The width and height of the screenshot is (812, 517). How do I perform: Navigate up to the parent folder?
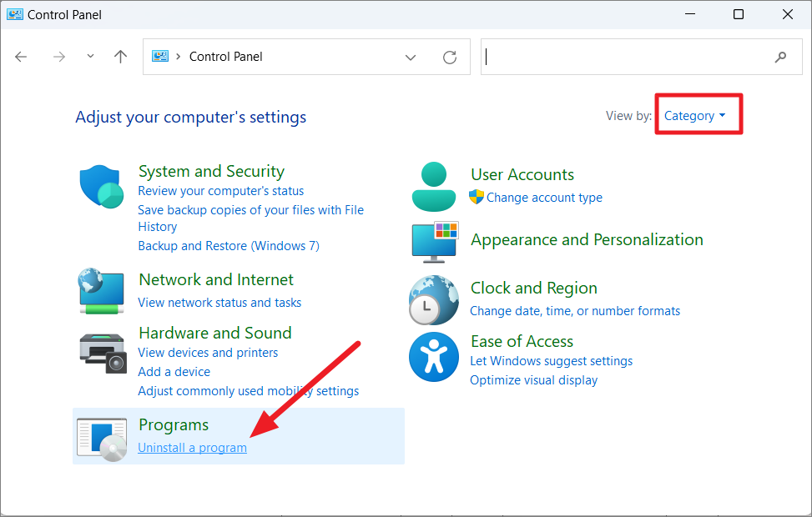[x=120, y=56]
